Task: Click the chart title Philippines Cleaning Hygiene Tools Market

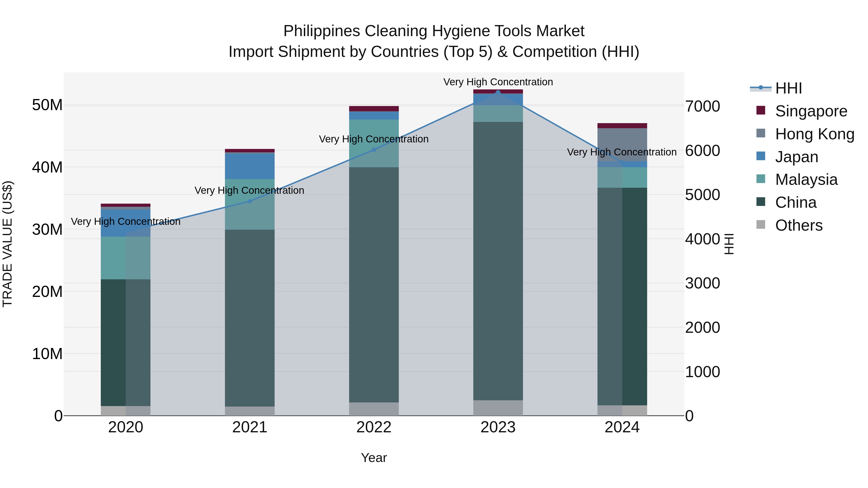Action: point(434,31)
